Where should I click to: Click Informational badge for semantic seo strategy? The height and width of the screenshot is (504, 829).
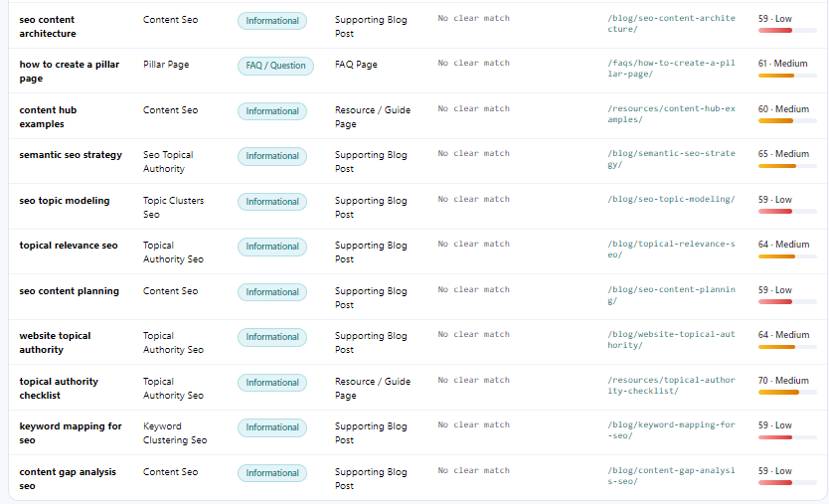(272, 156)
